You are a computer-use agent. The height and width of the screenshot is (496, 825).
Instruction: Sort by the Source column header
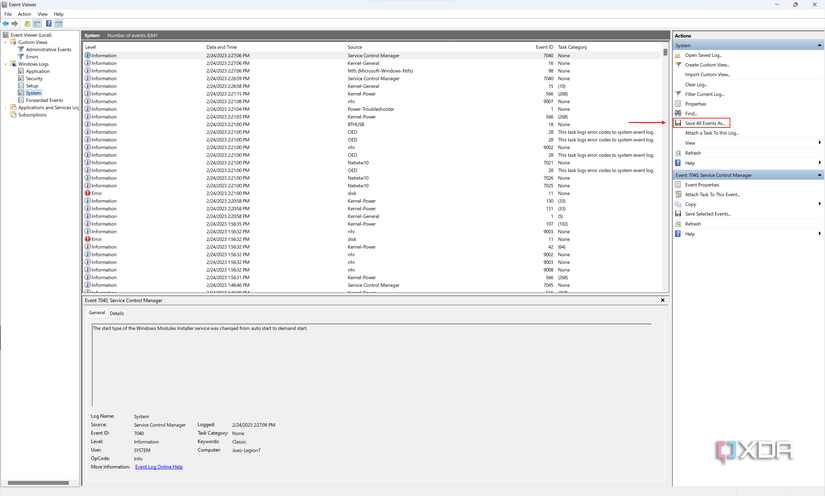(x=398, y=47)
